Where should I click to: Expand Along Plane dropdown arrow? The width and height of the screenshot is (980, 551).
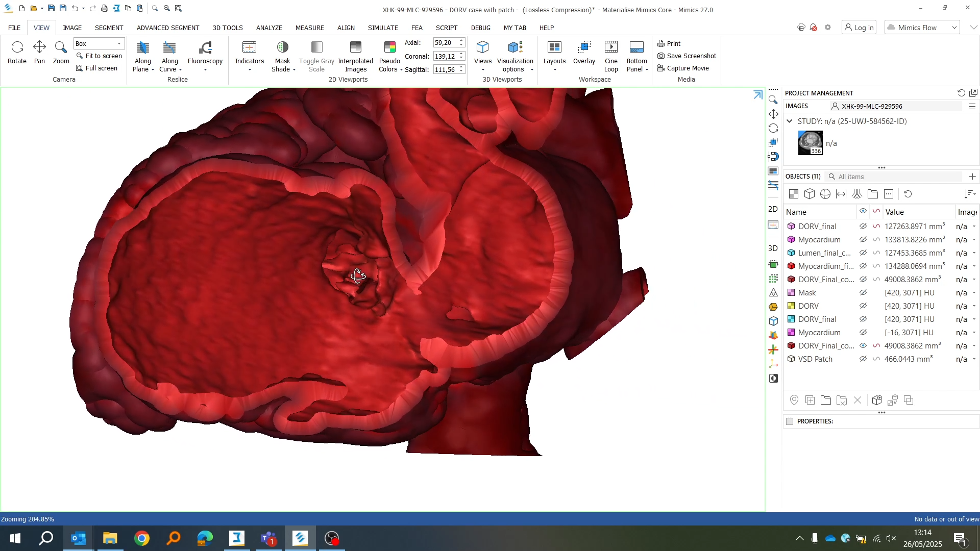[153, 70]
